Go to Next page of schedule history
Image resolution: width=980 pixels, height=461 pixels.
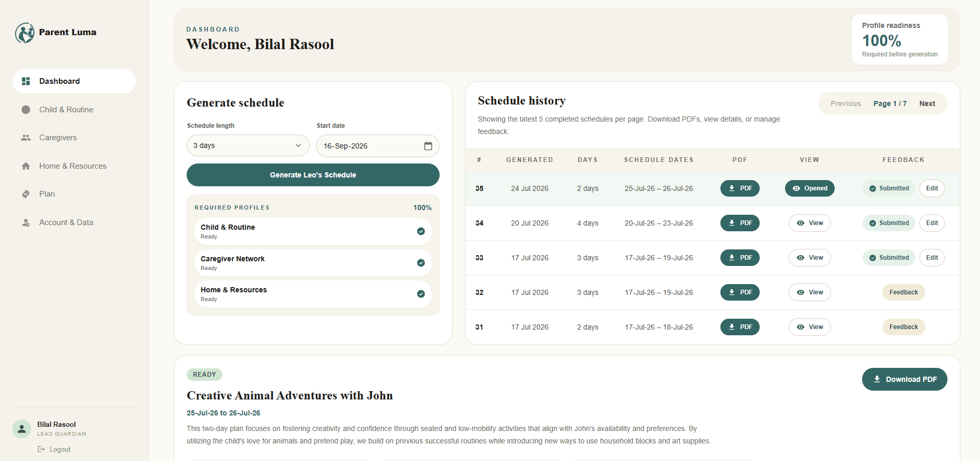pyautogui.click(x=927, y=103)
